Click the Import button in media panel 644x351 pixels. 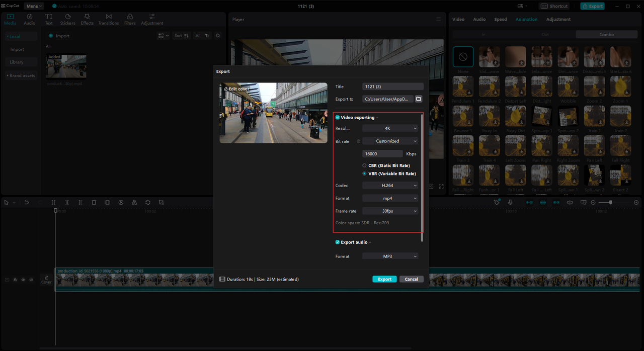click(59, 36)
